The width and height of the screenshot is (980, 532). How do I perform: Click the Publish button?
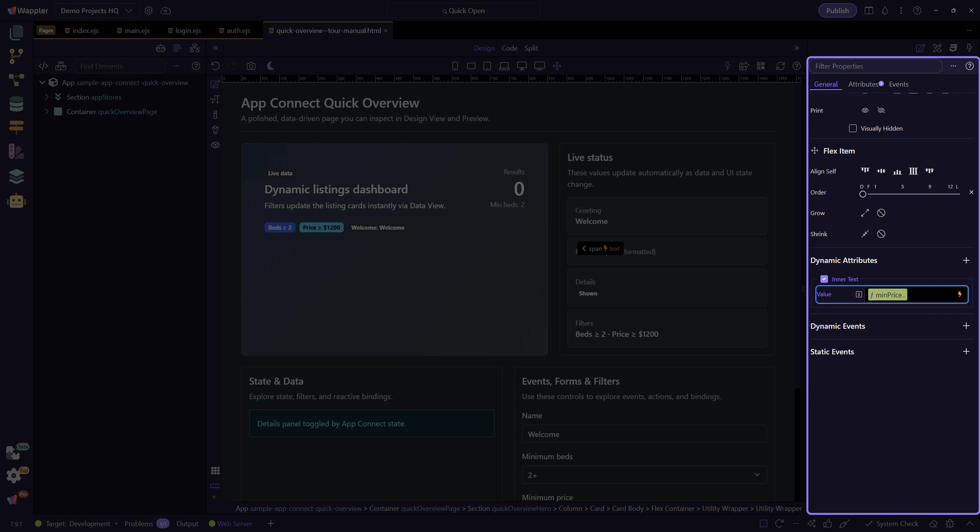pos(837,11)
